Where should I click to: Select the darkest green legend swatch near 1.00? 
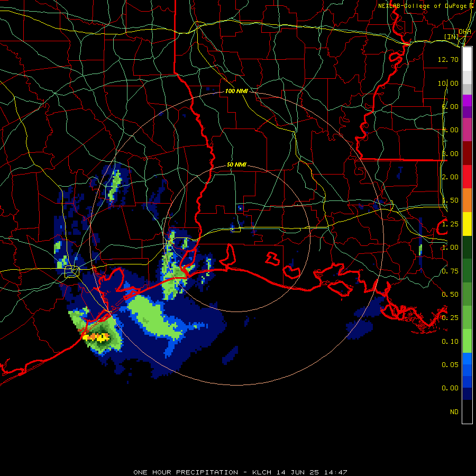coord(467,247)
